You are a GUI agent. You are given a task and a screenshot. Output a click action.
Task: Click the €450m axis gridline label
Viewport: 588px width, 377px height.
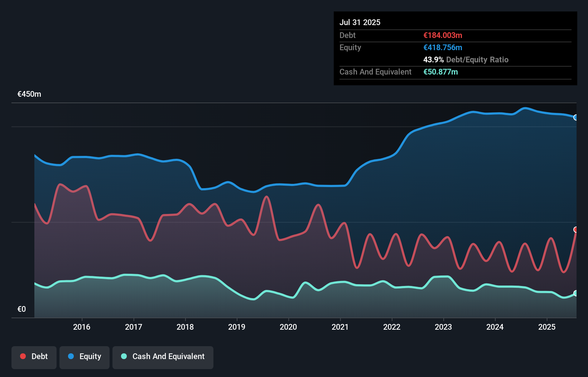29,94
